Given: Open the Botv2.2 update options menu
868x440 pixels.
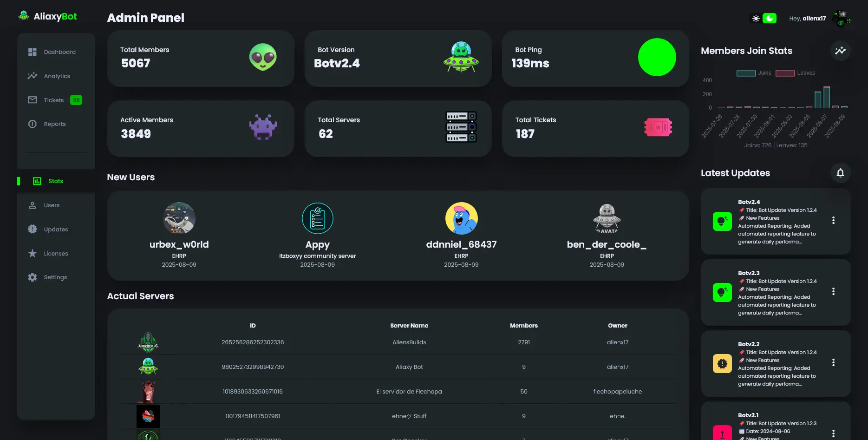Looking at the screenshot, I should [833, 362].
